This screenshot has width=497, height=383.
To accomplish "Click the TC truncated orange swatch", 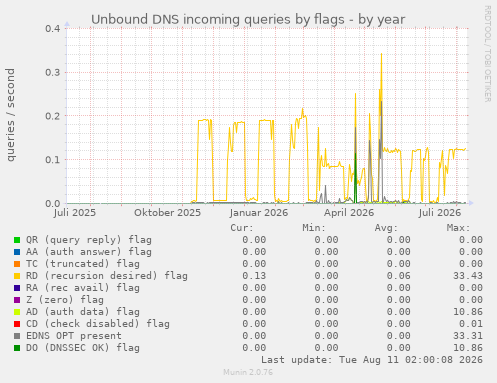I will [x=17, y=264].
